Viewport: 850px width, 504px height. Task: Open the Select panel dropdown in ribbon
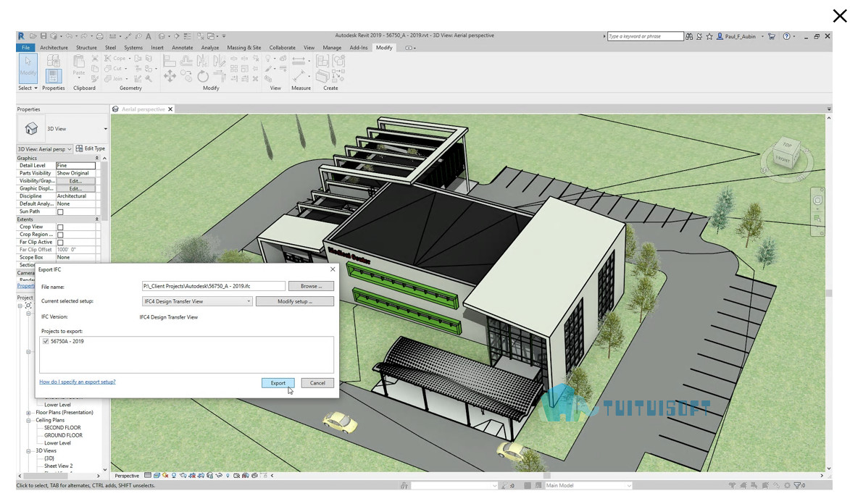(28, 88)
